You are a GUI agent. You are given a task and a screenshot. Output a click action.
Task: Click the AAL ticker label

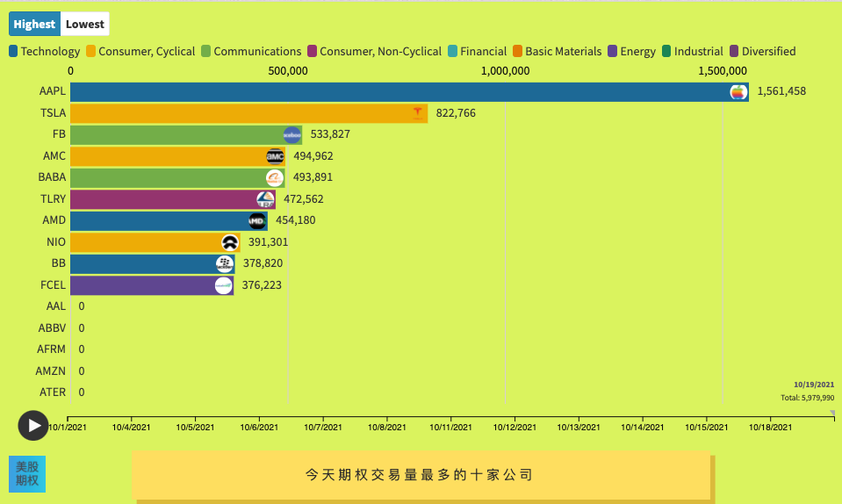pyautogui.click(x=56, y=306)
